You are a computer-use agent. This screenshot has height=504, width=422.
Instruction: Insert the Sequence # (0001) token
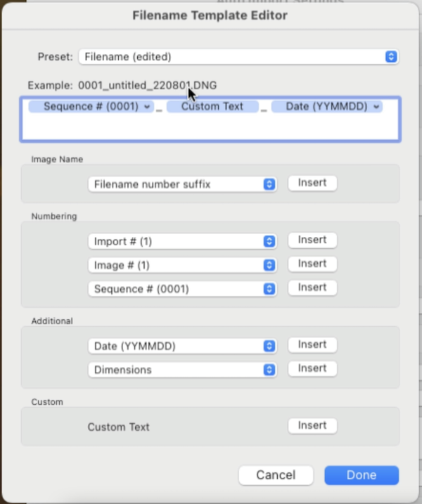[312, 287]
